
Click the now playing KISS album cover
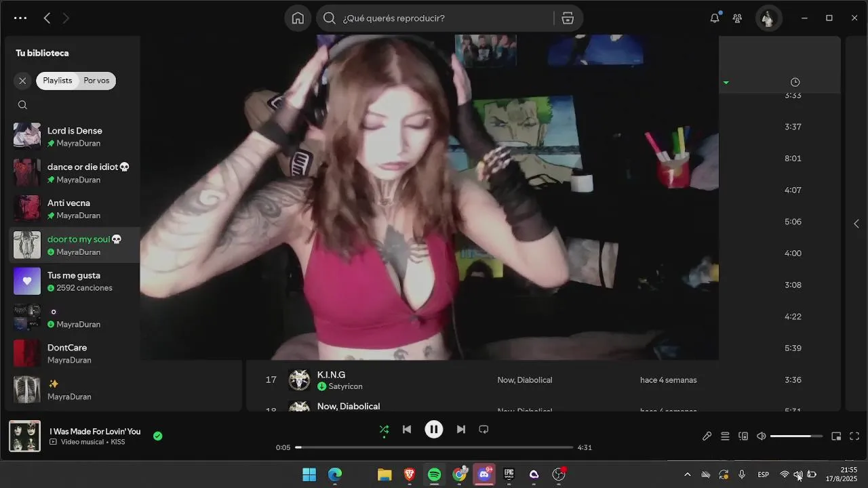(x=24, y=436)
